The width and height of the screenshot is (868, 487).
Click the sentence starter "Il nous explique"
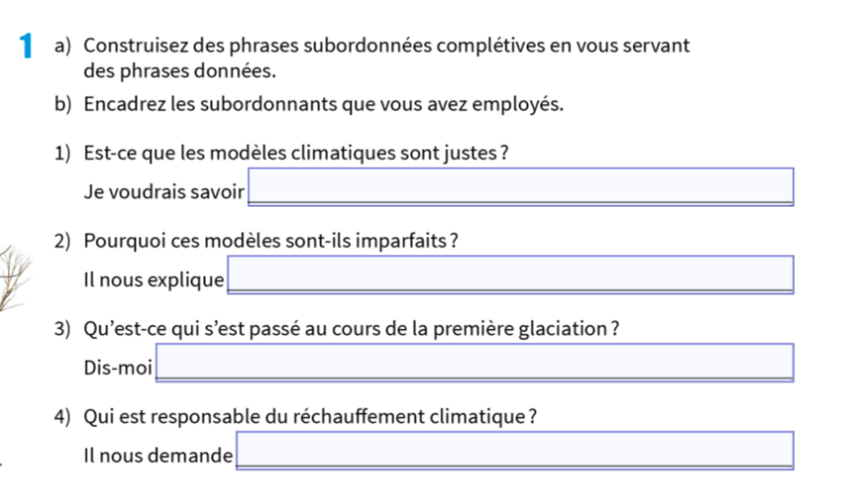point(155,280)
